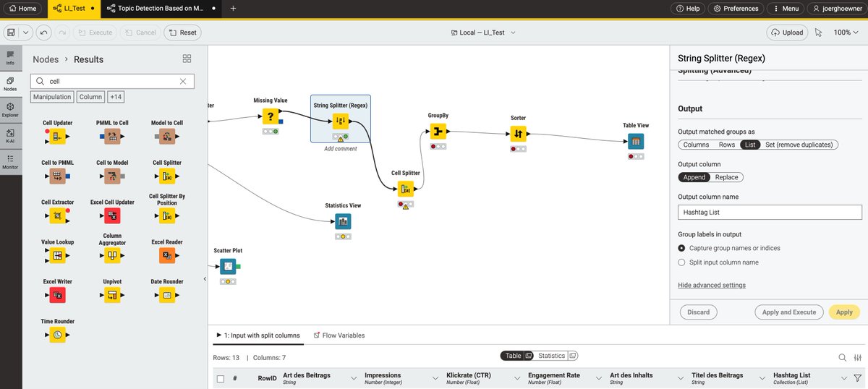
Task: Open the Explorer side panel
Action: pos(10,109)
